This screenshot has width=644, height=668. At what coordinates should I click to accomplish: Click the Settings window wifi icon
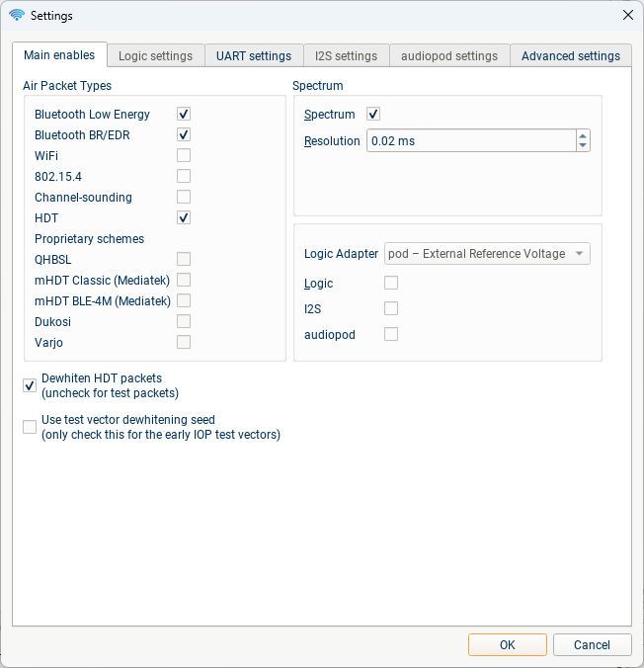(x=17, y=16)
